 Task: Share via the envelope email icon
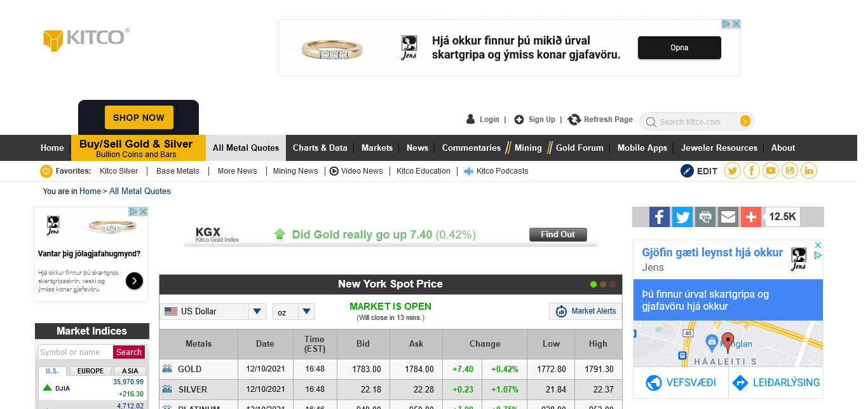pos(728,217)
